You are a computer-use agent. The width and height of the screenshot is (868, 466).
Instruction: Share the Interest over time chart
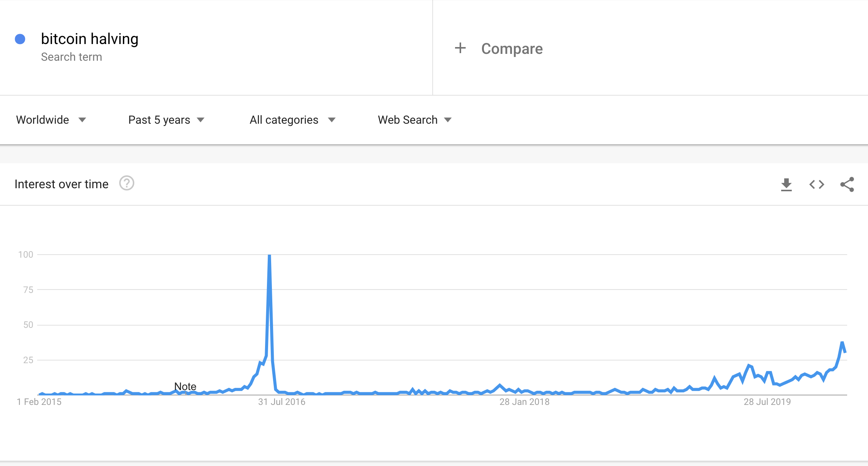click(847, 184)
